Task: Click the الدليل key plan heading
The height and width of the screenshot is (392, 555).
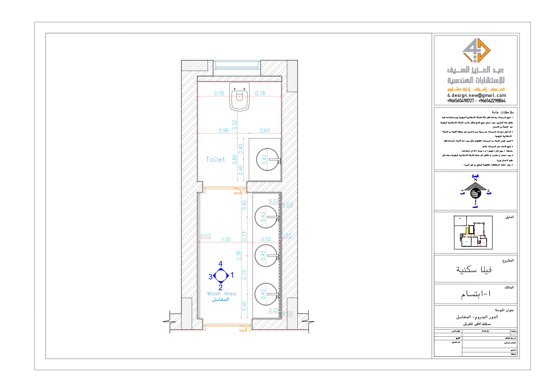Action: tap(510, 217)
